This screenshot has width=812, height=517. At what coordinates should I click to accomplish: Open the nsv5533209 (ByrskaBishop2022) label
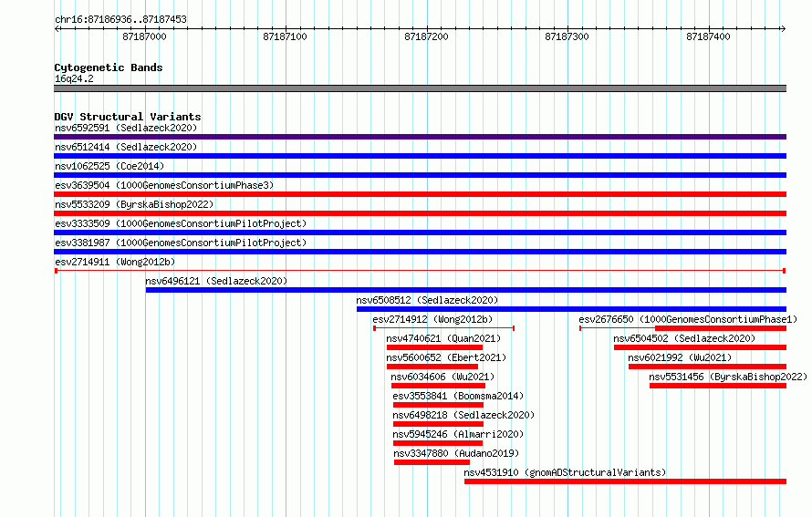pos(134,204)
